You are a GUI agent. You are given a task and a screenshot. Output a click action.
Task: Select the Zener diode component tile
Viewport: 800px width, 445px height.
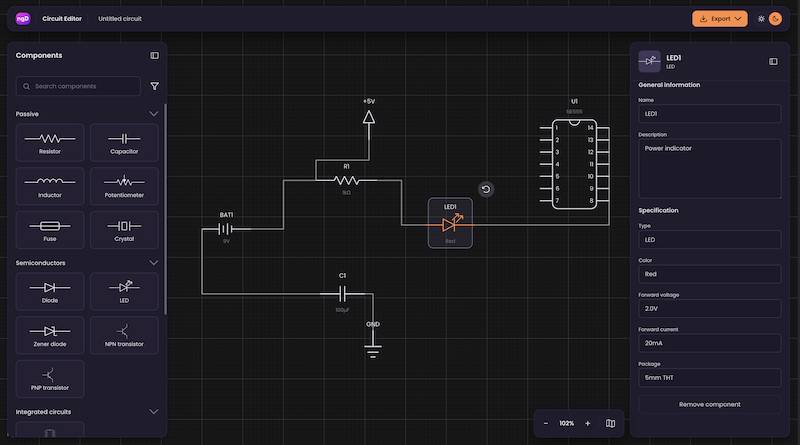[x=50, y=335]
